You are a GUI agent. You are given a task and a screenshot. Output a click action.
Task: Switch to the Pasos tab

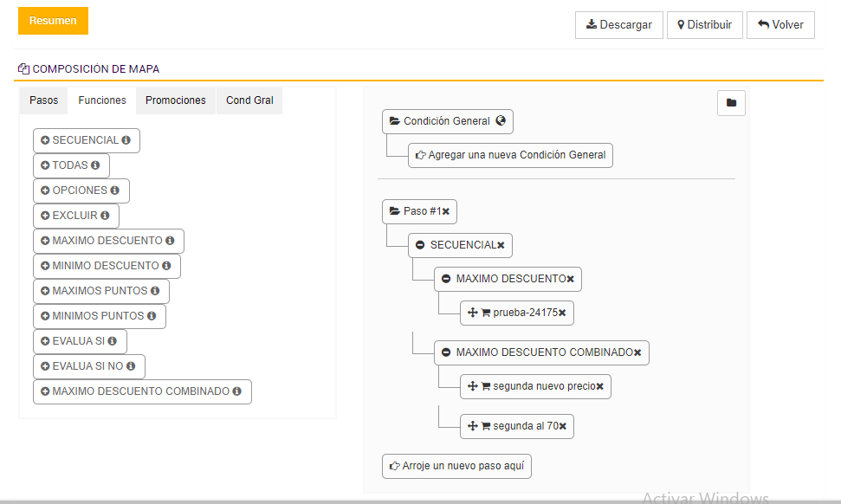point(43,100)
